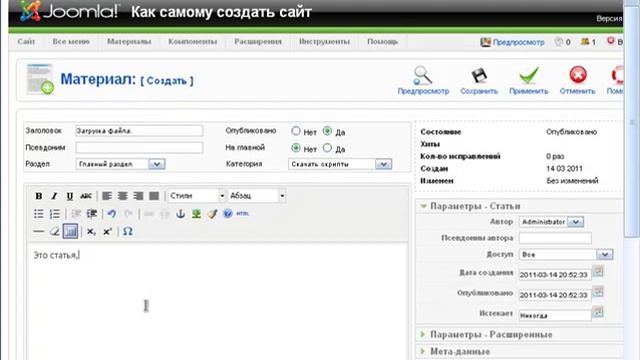The width and height of the screenshot is (640, 360).
Task: Set Опубликовано to Да
Action: 327,131
